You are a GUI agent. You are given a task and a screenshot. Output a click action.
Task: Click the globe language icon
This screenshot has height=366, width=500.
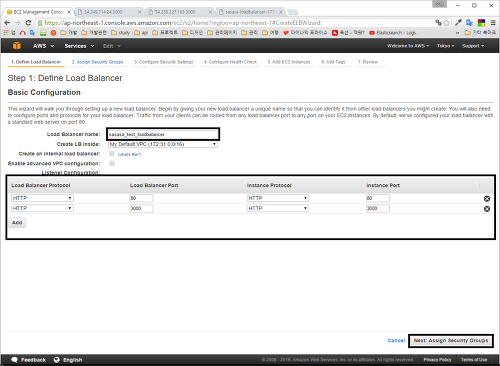57,360
